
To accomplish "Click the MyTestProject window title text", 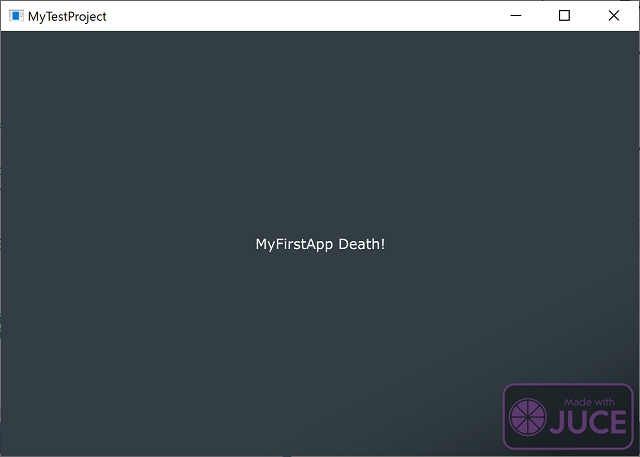I will (67, 17).
